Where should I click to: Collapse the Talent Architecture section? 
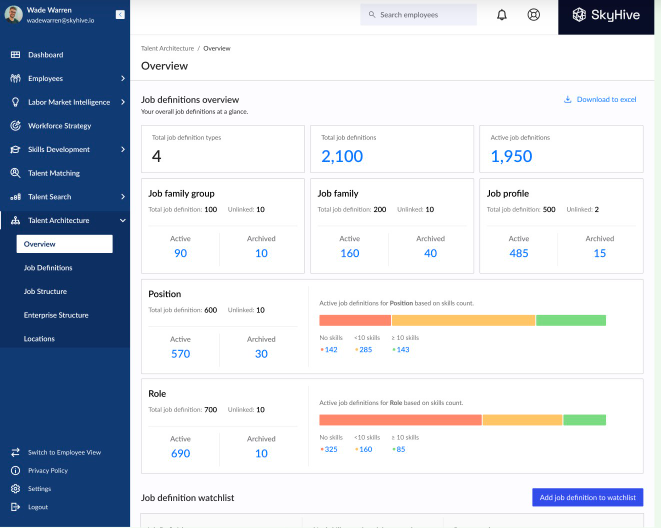[122, 220]
